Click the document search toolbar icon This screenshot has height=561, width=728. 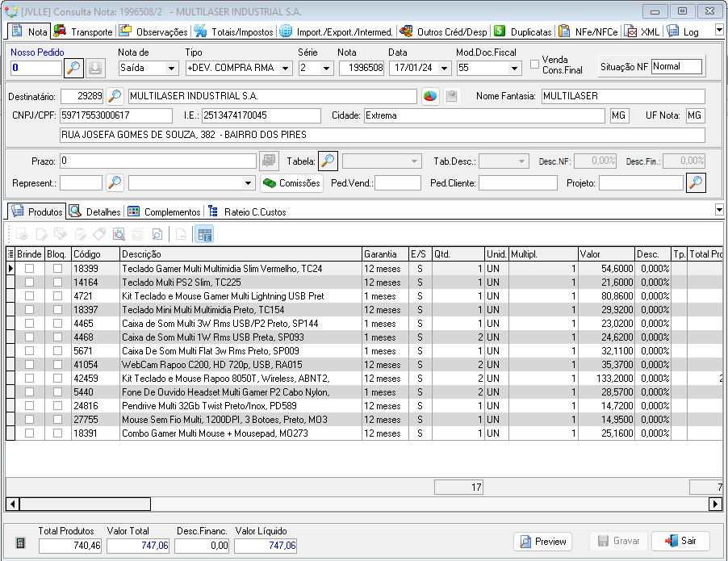click(157, 234)
